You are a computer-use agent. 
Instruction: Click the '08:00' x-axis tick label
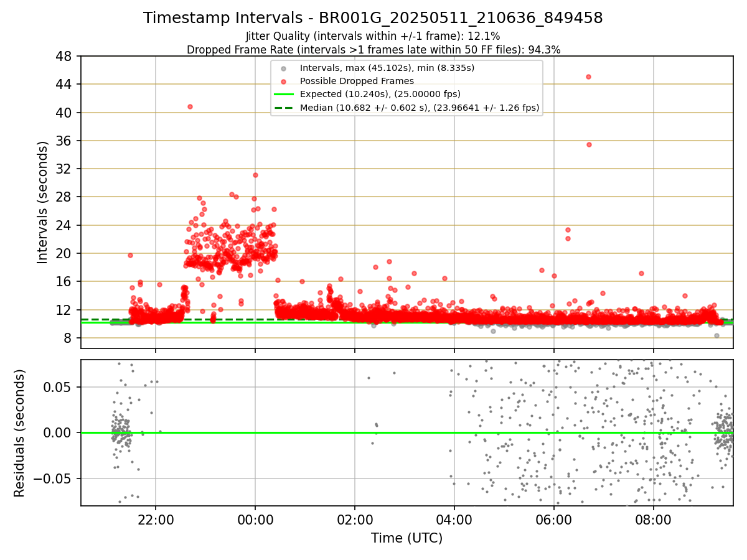(x=653, y=520)
